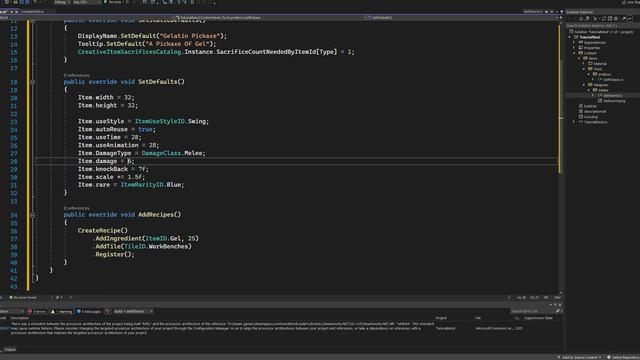Screen dimensions: 640x360
Task: Open the second editor tab
Action: [33, 11]
